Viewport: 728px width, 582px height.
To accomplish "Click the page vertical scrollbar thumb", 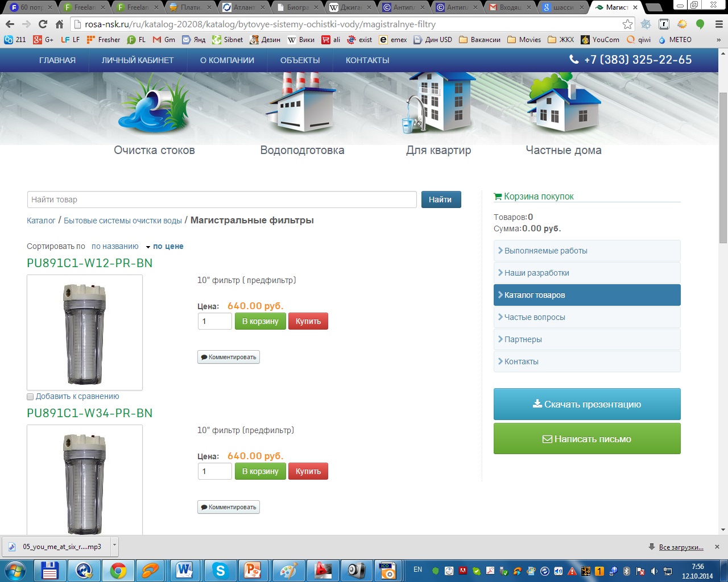I will point(723,167).
